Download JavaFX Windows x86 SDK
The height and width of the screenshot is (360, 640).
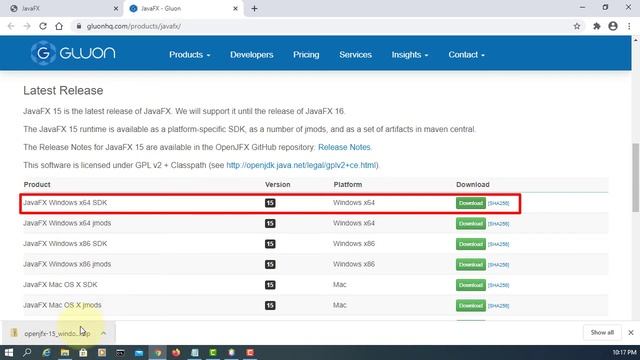471,244
